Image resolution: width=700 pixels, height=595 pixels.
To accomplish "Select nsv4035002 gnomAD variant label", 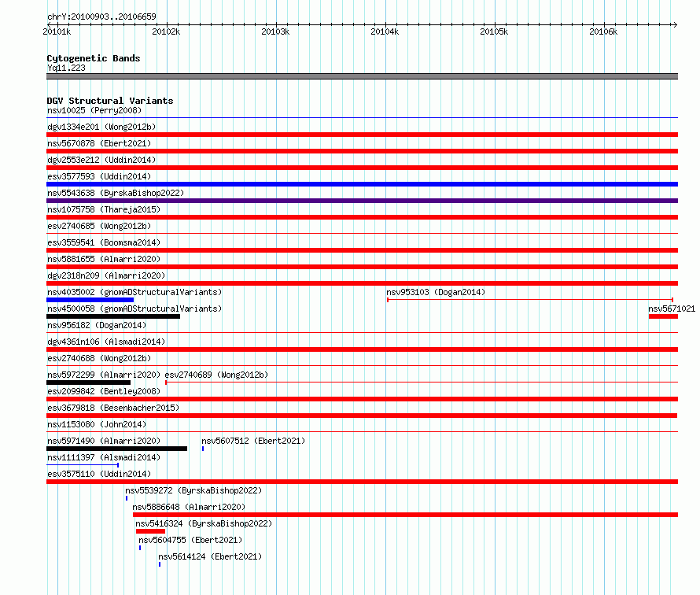I will tap(134, 292).
